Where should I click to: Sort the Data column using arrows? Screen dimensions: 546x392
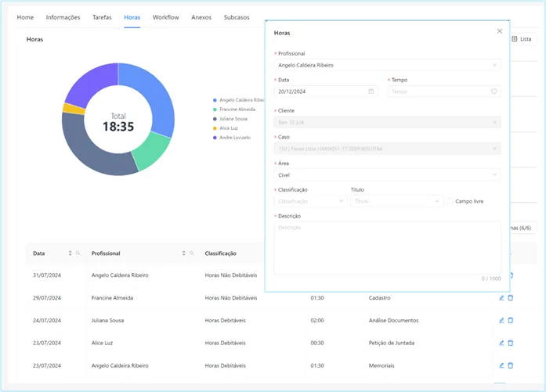click(71, 254)
